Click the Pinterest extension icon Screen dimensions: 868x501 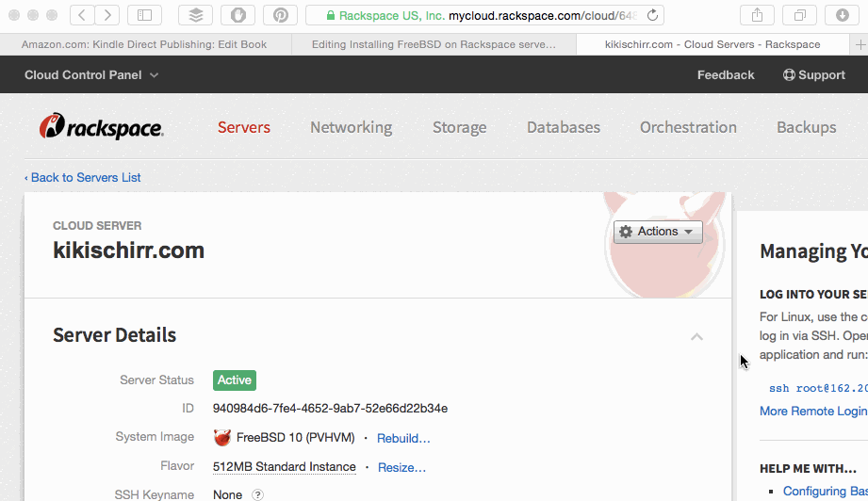(x=281, y=15)
